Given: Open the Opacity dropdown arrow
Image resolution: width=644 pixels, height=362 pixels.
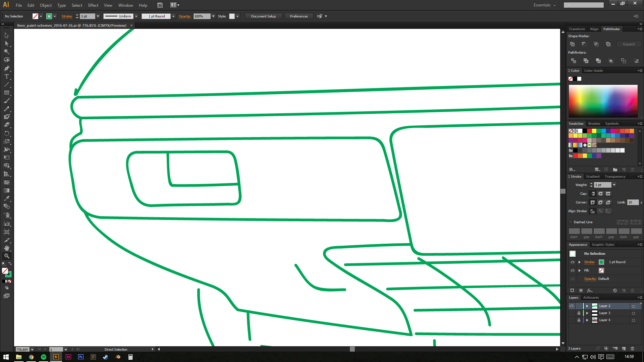Looking at the screenshot, I should tap(213, 16).
